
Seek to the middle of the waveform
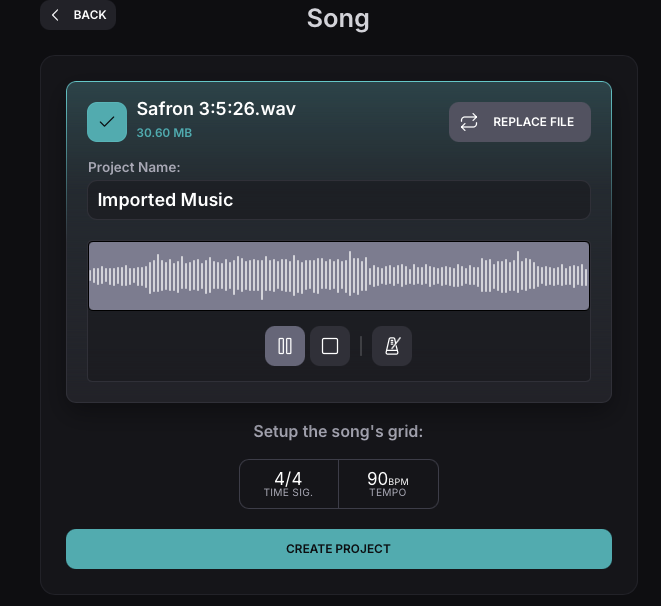point(338,276)
